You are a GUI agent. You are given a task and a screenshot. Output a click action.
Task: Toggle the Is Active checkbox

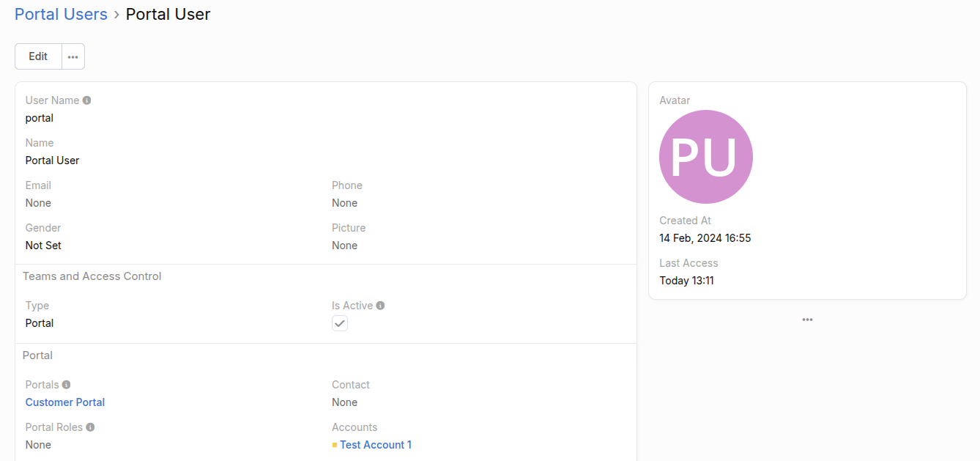click(340, 323)
